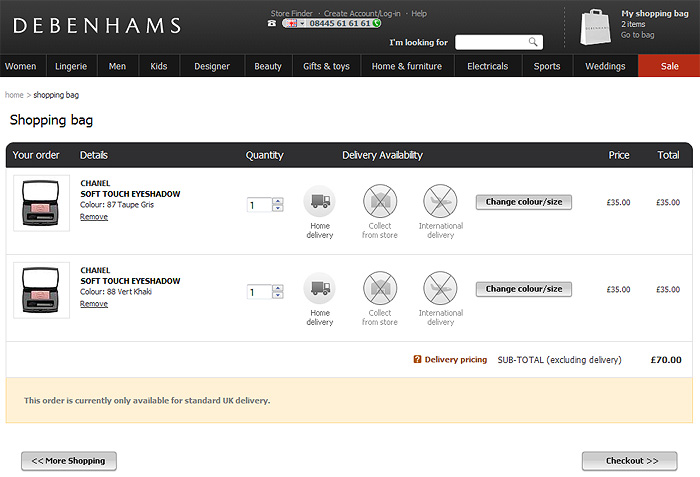The image size is (700, 477).
Task: Click the Delivery pricing link
Action: pyautogui.click(x=455, y=360)
